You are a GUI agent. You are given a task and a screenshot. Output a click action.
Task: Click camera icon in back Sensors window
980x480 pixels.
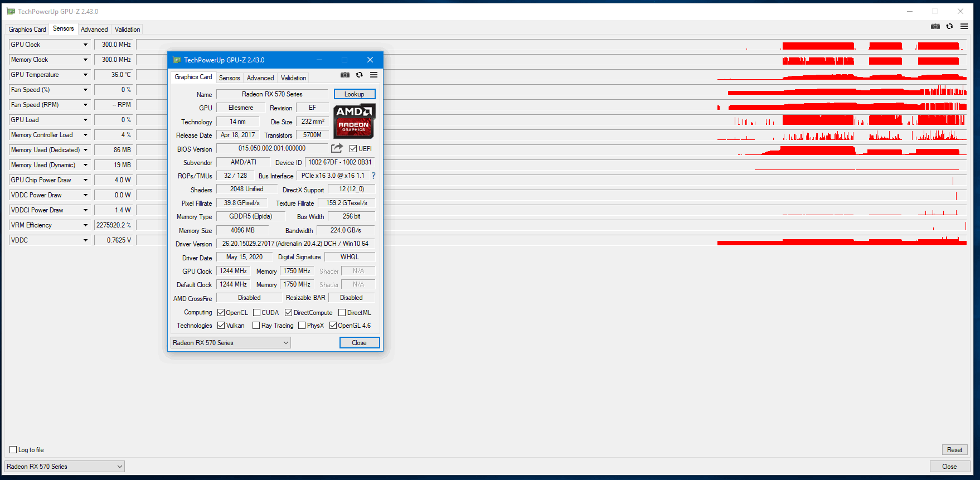tap(935, 26)
